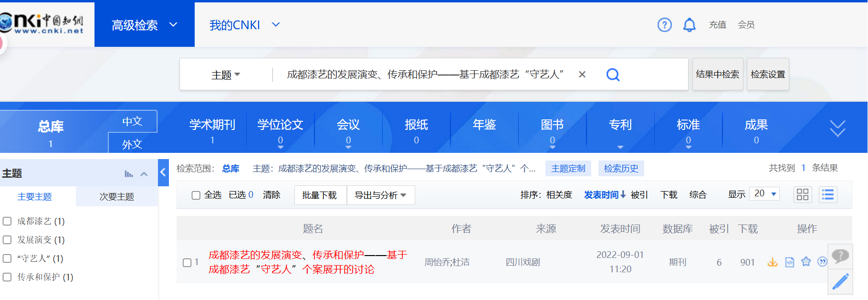
Task: Open the display count 20 dropdown
Action: [x=764, y=193]
